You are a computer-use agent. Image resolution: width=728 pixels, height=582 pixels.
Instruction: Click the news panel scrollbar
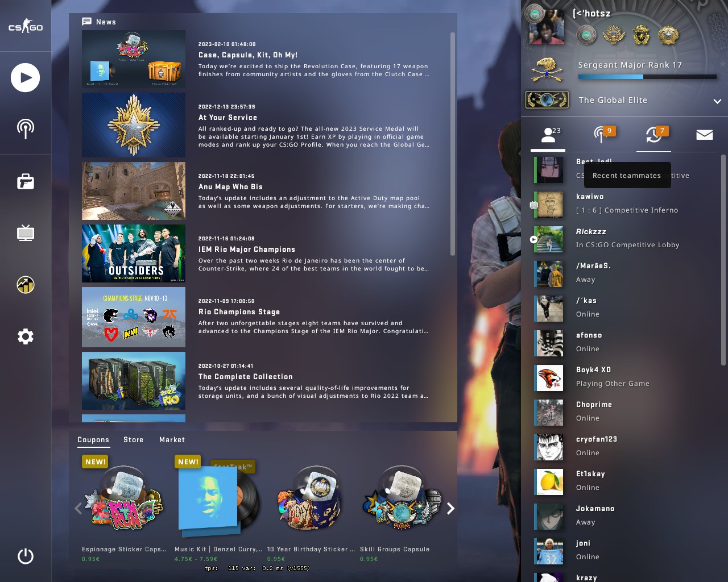[453, 144]
